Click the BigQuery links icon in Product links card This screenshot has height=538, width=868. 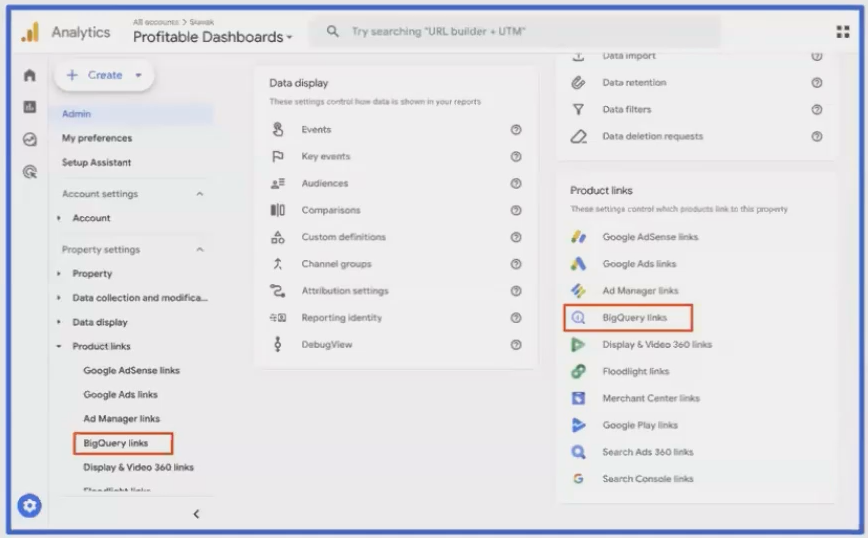(578, 318)
